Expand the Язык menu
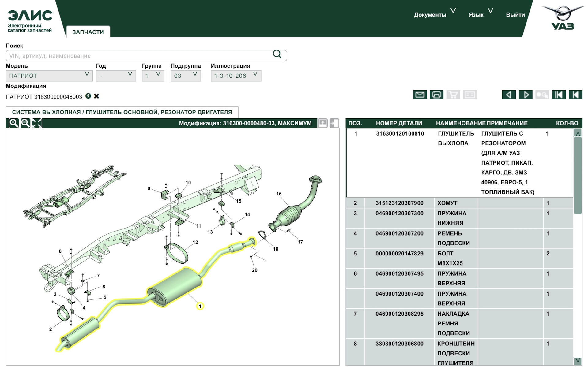 pyautogui.click(x=481, y=14)
